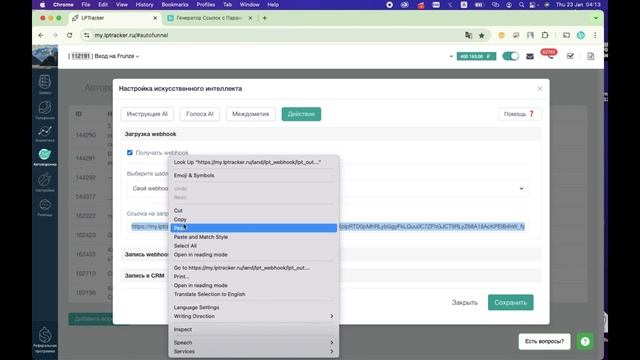Expand Writing Direction submenu
The image size is (640, 360).
click(253, 316)
